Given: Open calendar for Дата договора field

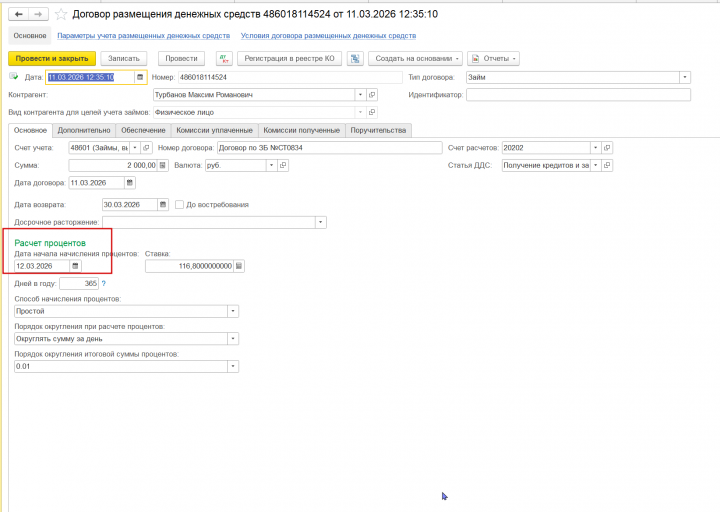Looking at the screenshot, I should 129,183.
